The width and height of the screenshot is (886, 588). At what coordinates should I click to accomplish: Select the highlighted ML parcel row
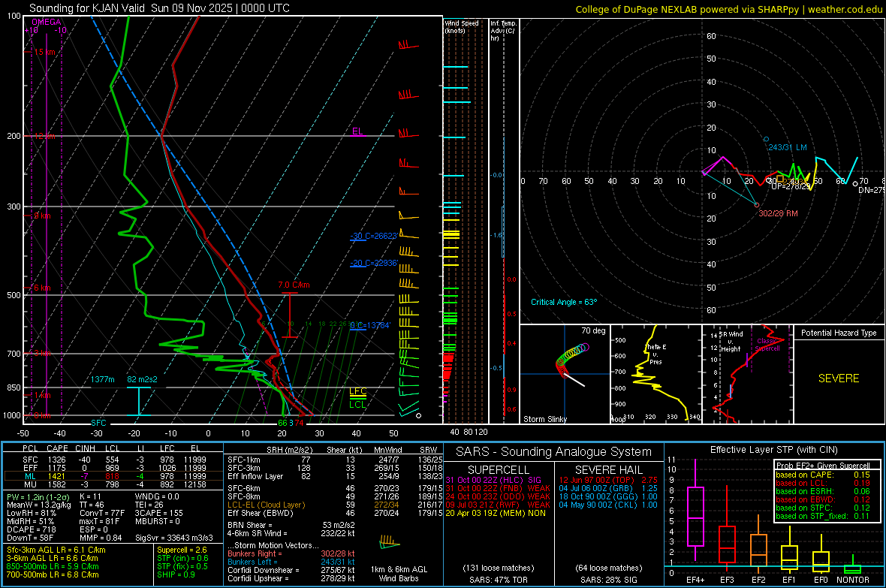click(113, 477)
